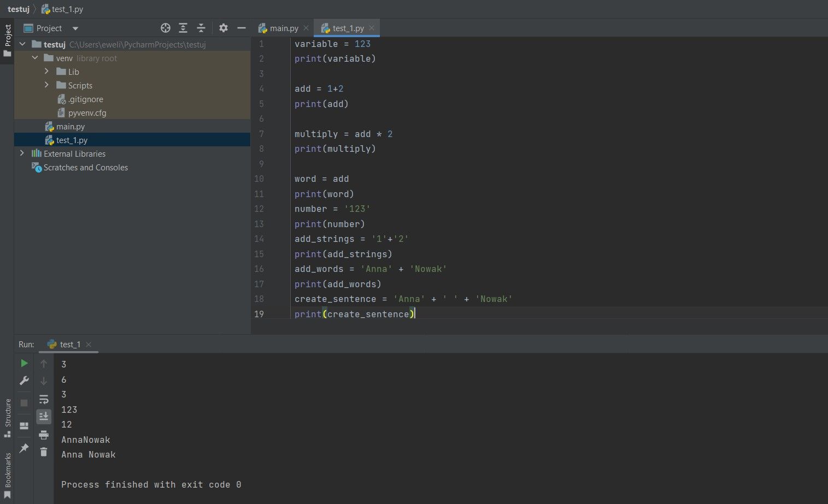Click the Select Opened File target icon

point(166,28)
